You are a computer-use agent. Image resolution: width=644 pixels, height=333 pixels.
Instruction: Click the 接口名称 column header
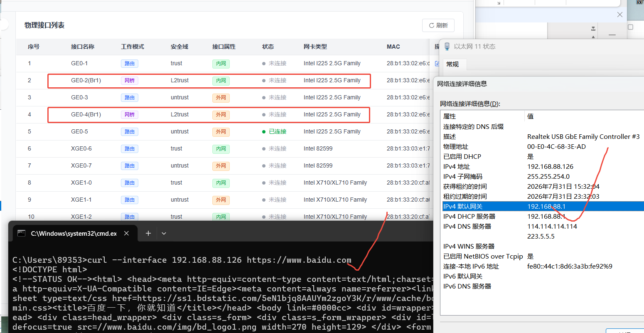[x=83, y=47]
